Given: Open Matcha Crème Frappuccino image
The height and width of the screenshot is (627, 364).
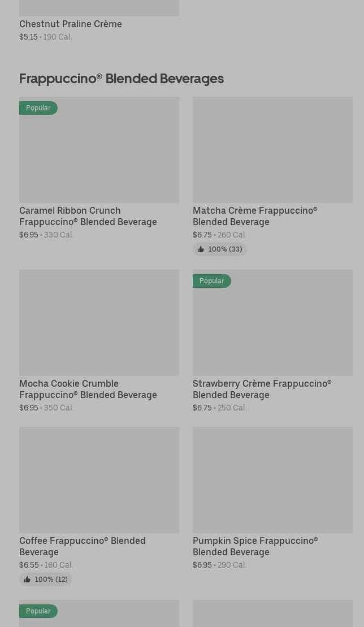Looking at the screenshot, I should click(272, 150).
